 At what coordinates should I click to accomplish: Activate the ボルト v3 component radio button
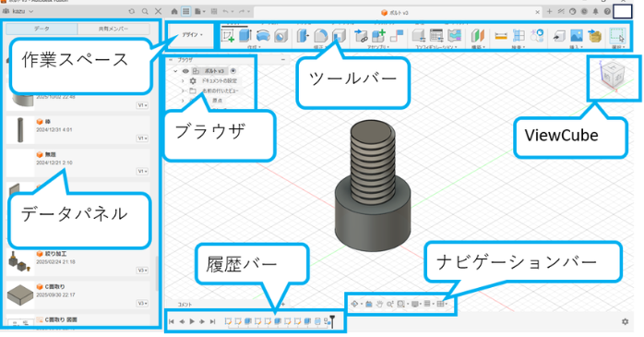pyautogui.click(x=233, y=71)
